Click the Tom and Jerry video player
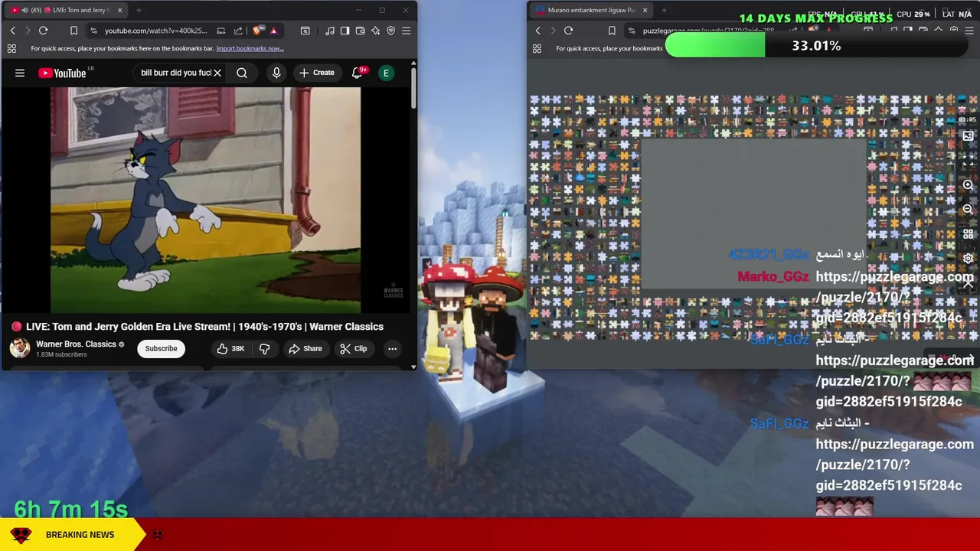The height and width of the screenshot is (551, 980). click(x=205, y=200)
